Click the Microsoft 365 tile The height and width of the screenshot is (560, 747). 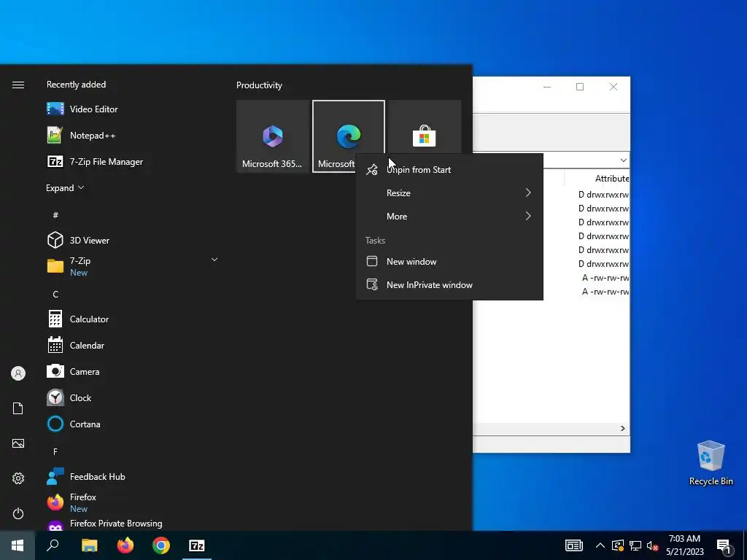tap(273, 136)
